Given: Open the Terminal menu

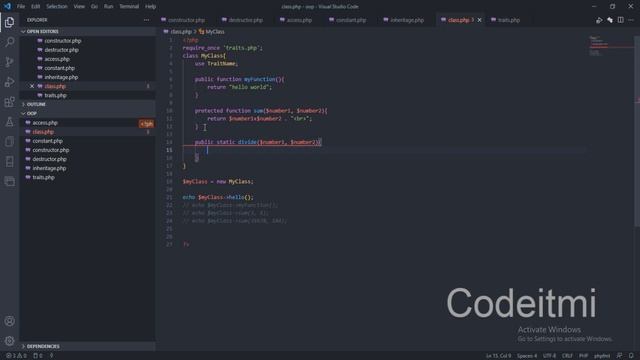Looking at the screenshot, I should click(129, 7).
